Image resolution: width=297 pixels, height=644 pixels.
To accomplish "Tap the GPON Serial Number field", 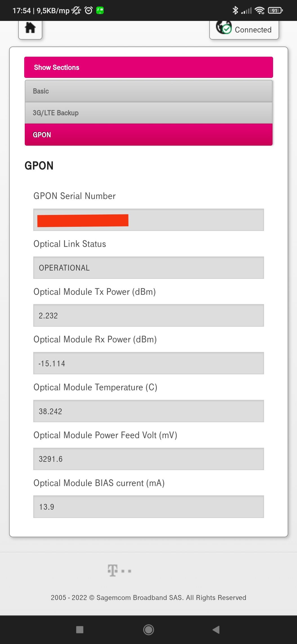I will pyautogui.click(x=148, y=220).
